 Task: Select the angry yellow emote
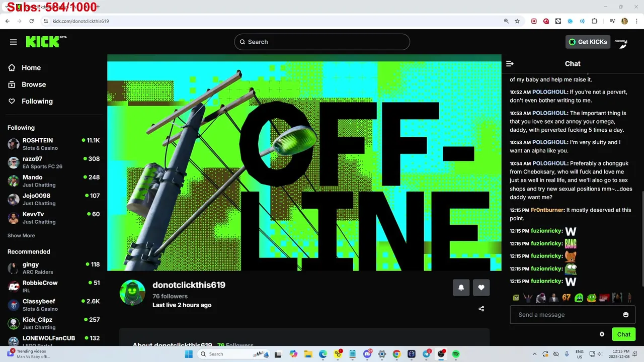pyautogui.click(x=516, y=298)
